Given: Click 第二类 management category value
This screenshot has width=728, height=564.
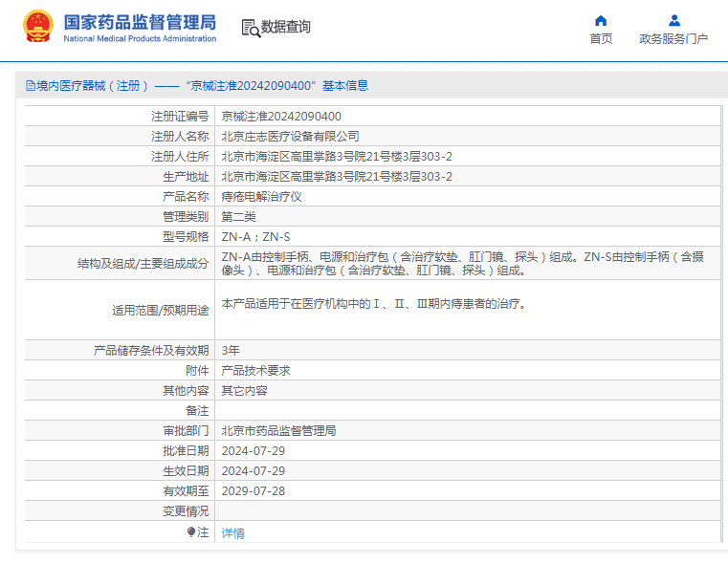Looking at the screenshot, I should pos(238,217).
